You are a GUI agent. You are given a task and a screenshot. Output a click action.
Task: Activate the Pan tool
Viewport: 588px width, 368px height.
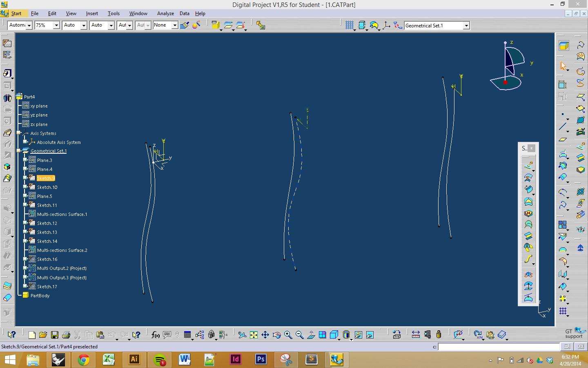pyautogui.click(x=265, y=335)
